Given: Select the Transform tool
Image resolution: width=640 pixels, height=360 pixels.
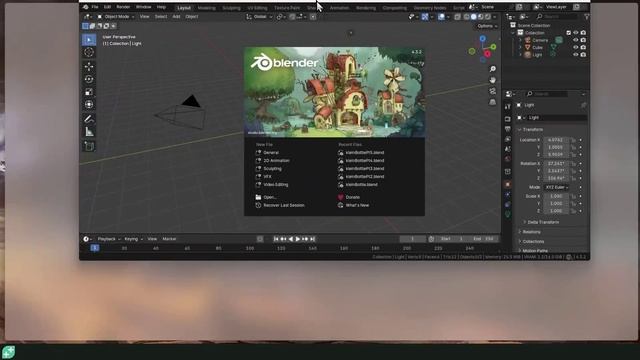Looking at the screenshot, I should [89, 104].
